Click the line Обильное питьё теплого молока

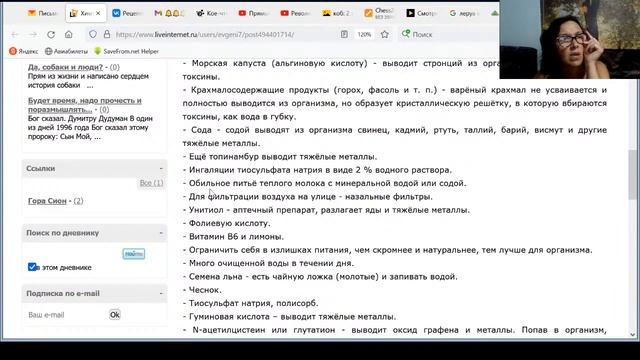324,183
